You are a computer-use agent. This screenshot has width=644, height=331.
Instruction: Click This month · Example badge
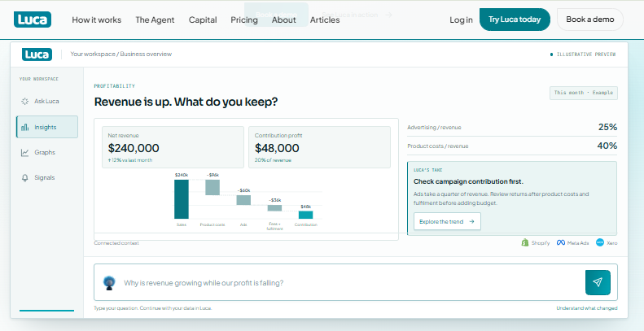(584, 93)
